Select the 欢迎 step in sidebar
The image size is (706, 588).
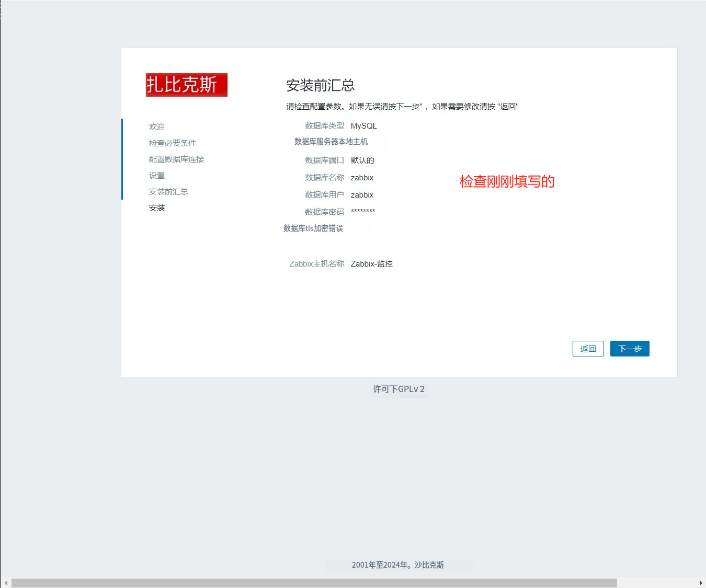coord(157,126)
